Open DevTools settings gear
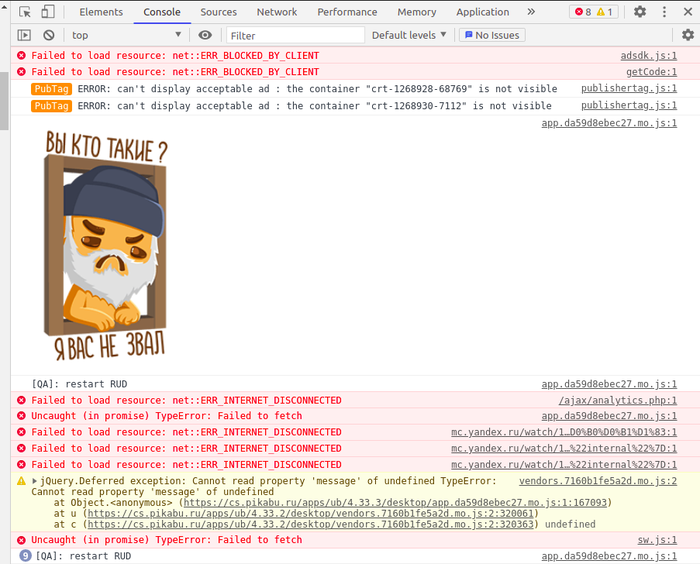700x564 pixels. [x=640, y=12]
